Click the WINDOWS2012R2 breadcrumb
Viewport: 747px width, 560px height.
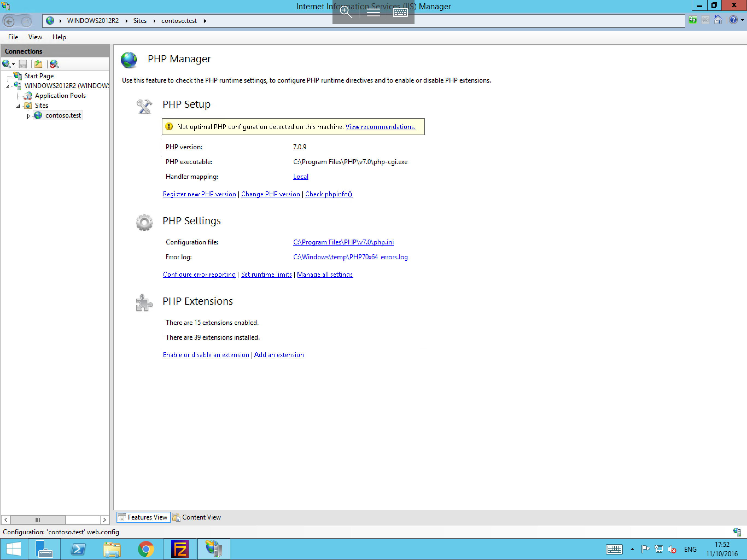point(93,21)
